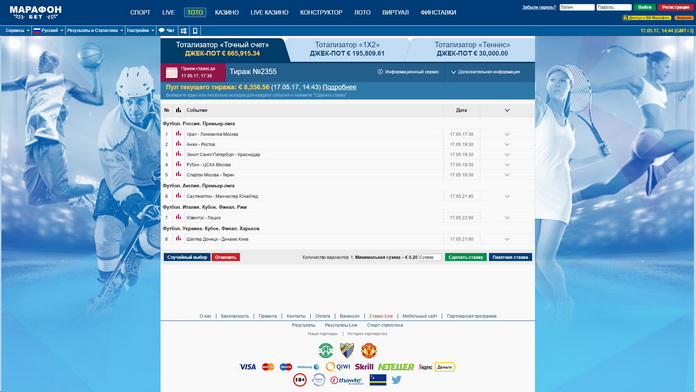Screen dimensions: 696x392
Task: Open the Подробнее pool details link
Action: click(339, 87)
